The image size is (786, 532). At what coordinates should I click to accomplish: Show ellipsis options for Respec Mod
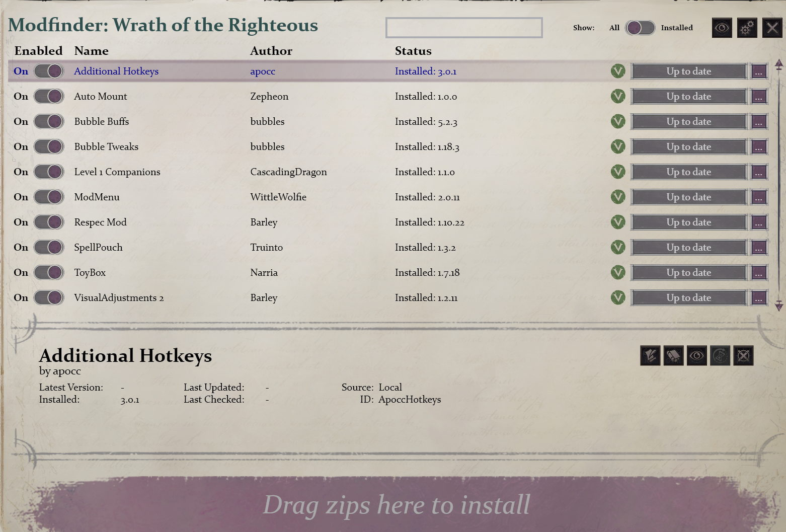pyautogui.click(x=759, y=222)
